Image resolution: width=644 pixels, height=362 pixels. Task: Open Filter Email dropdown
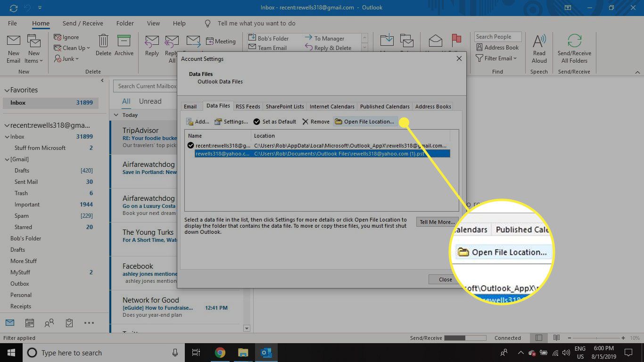pos(497,58)
